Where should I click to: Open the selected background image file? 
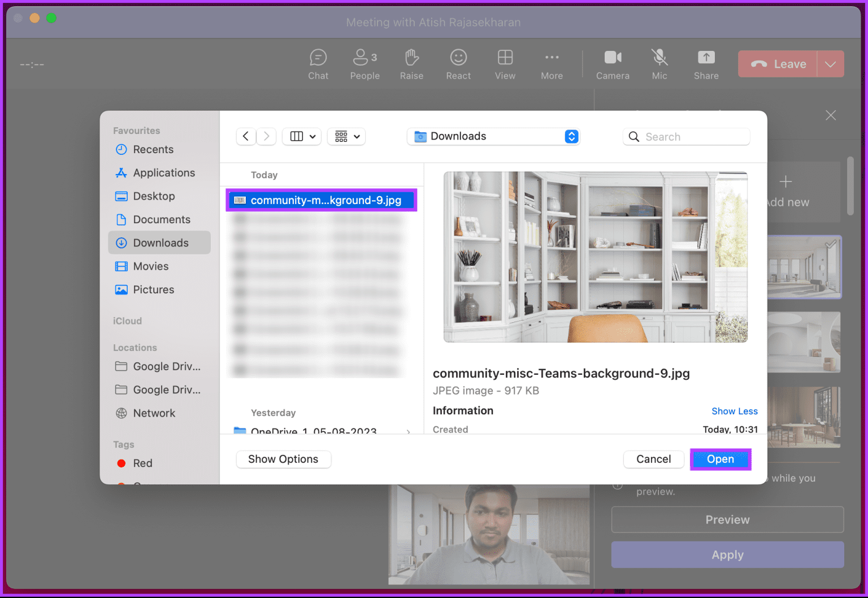(721, 459)
